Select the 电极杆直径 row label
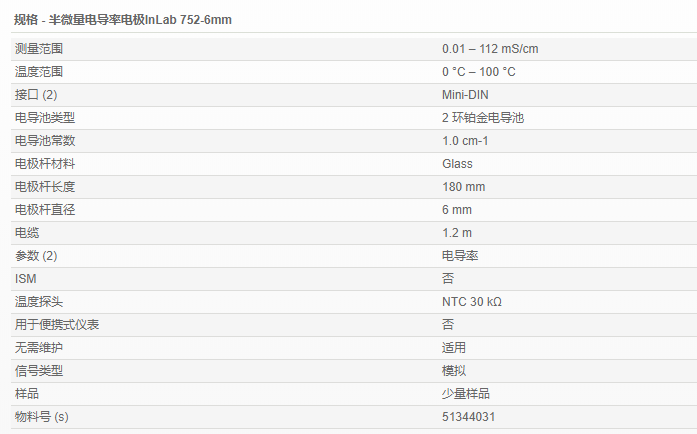 [x=45, y=210]
